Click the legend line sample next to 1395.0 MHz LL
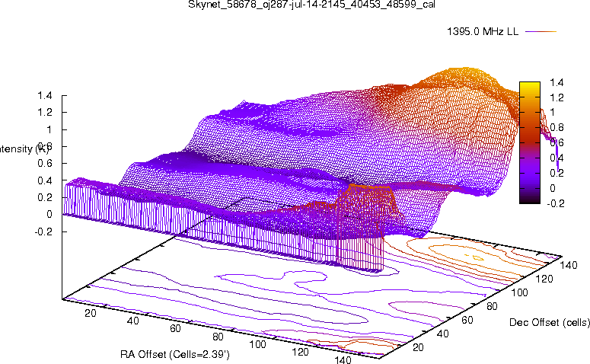 click(541, 32)
